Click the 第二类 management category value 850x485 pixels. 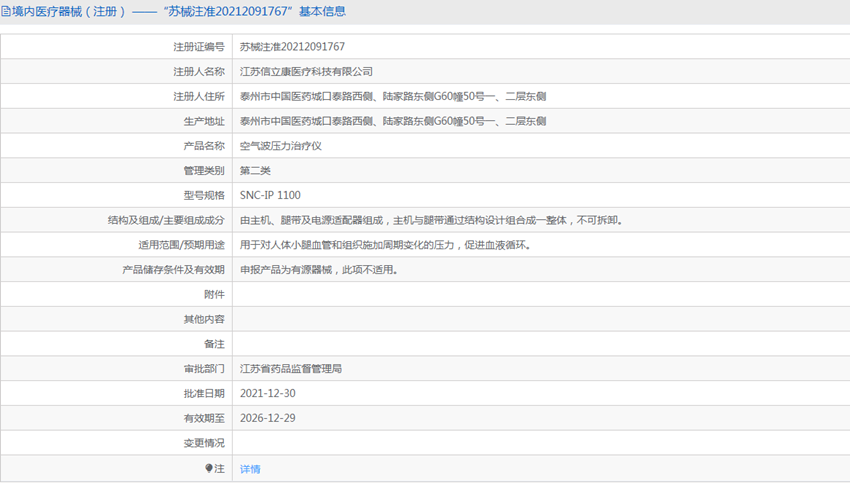[x=255, y=171]
